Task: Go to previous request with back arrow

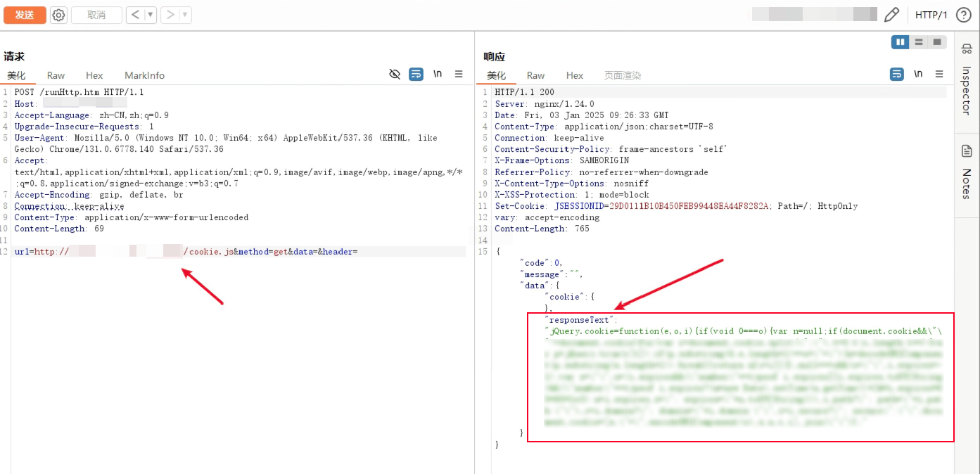Action: coord(135,15)
